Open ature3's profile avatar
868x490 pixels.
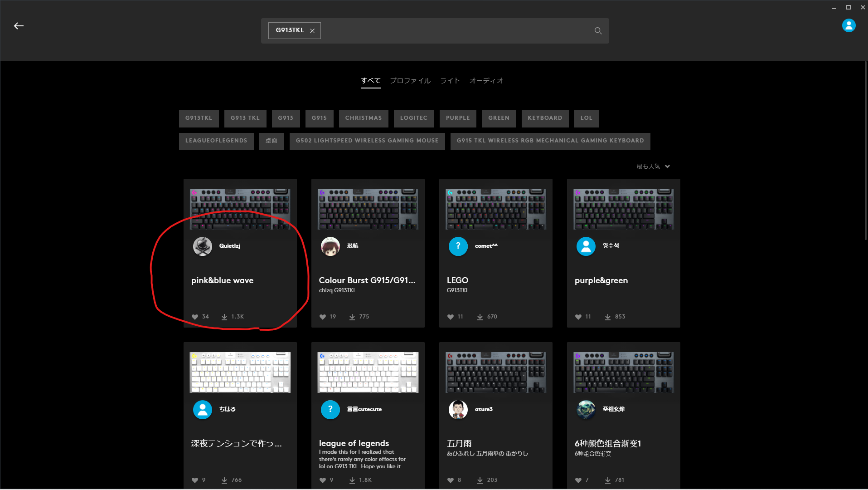458,409
